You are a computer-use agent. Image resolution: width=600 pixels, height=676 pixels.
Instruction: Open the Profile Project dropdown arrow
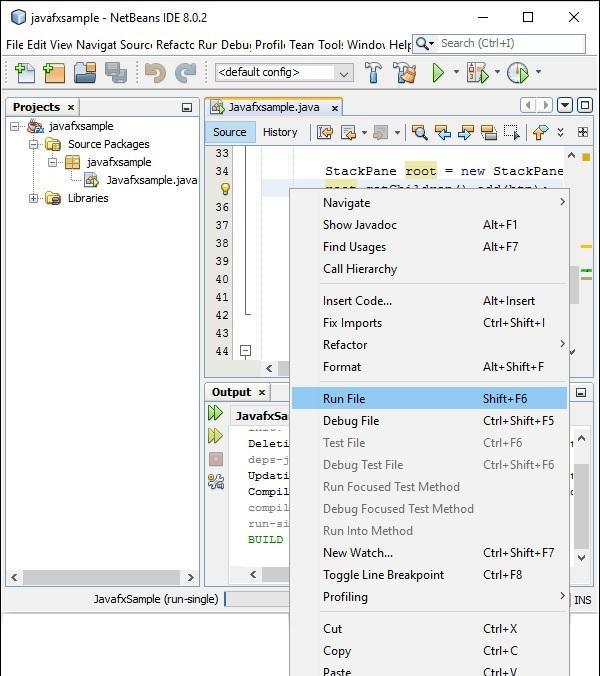click(538, 72)
